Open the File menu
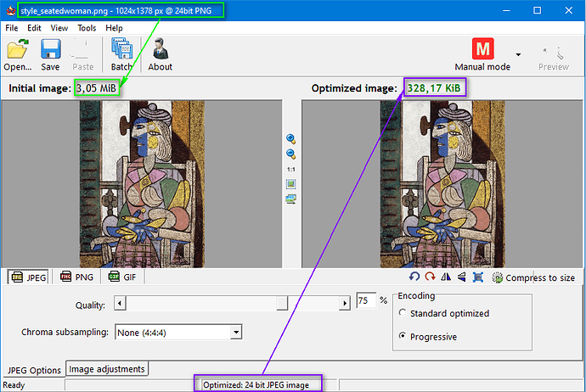This screenshot has width=586, height=392. (12, 28)
